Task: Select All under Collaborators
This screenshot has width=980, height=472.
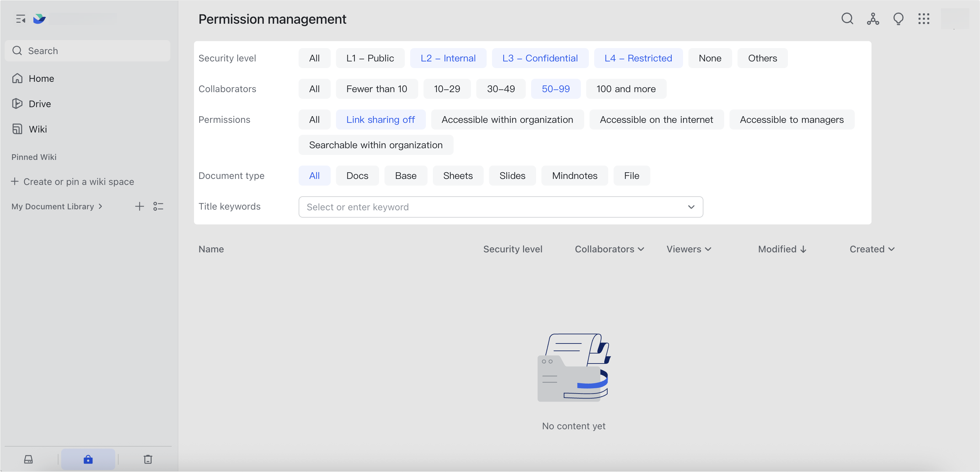Action: 314,88
